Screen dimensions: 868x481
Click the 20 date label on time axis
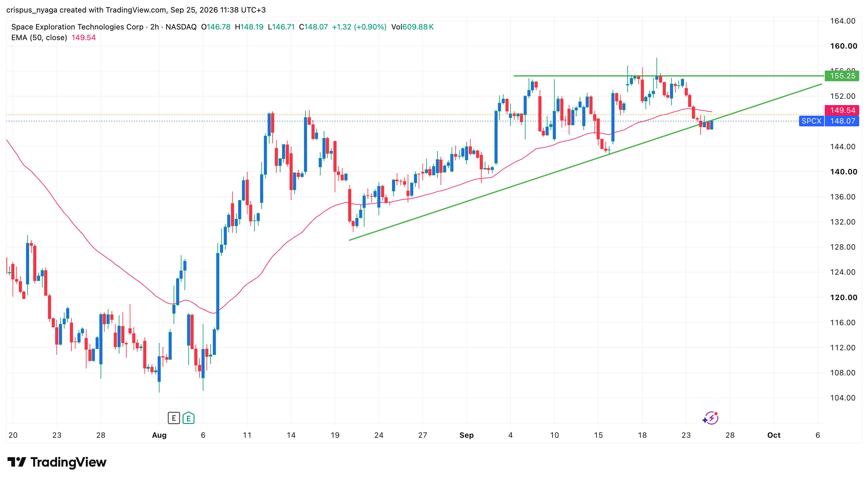tap(13, 435)
